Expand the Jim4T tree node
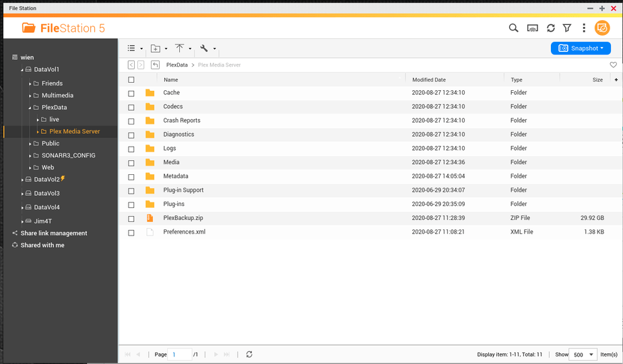623x364 pixels. click(x=22, y=222)
